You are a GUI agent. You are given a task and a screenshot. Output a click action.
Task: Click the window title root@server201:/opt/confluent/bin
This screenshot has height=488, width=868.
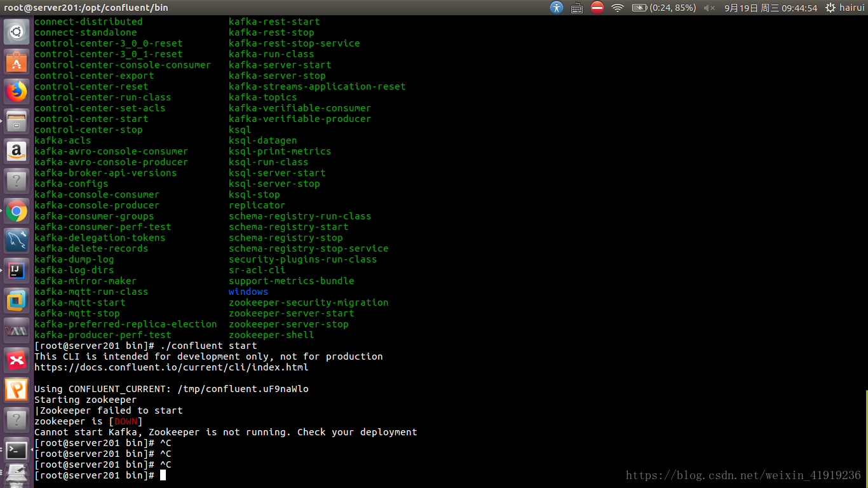click(86, 8)
